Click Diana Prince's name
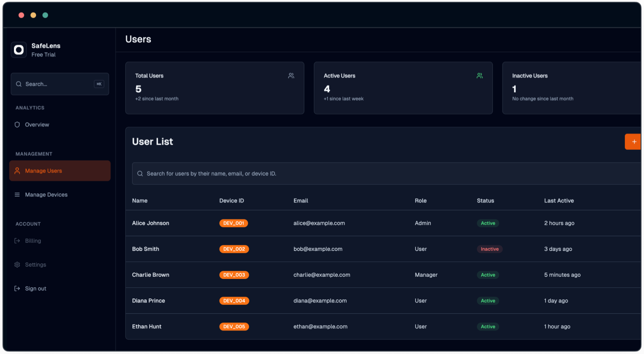644x354 pixels. [x=148, y=301]
